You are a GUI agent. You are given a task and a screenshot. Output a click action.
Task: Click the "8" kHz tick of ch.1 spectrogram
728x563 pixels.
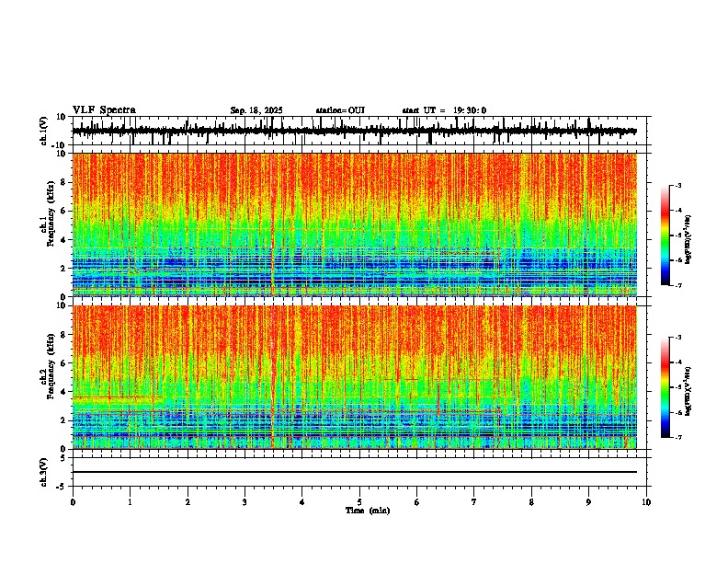pos(64,182)
